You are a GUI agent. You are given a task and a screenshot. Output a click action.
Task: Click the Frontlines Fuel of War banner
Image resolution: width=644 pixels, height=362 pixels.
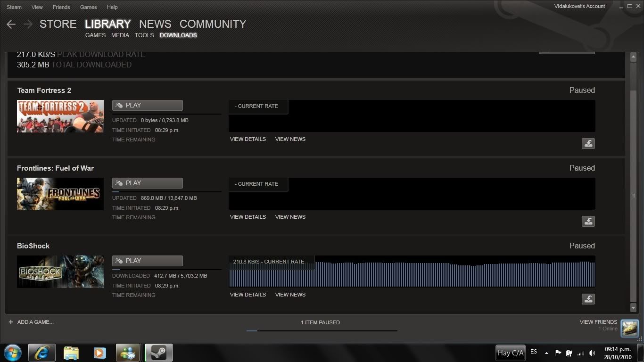tap(60, 194)
